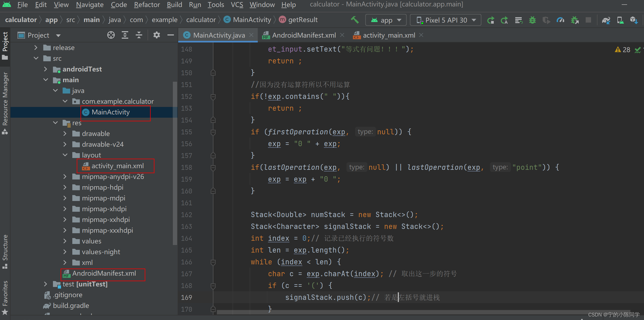Click getResult in the breadcrumb bar
Screen dimensions: 644x320
coord(303,20)
